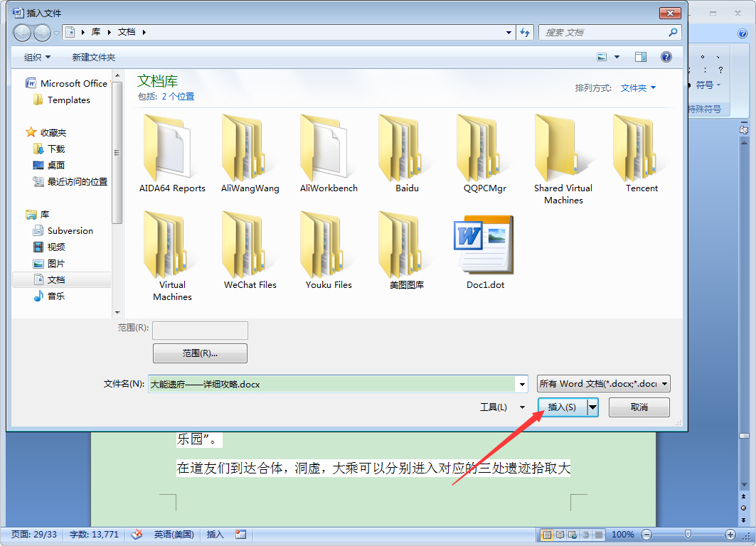Click the 范围(R)... button
The height and width of the screenshot is (546, 756).
pos(200,353)
